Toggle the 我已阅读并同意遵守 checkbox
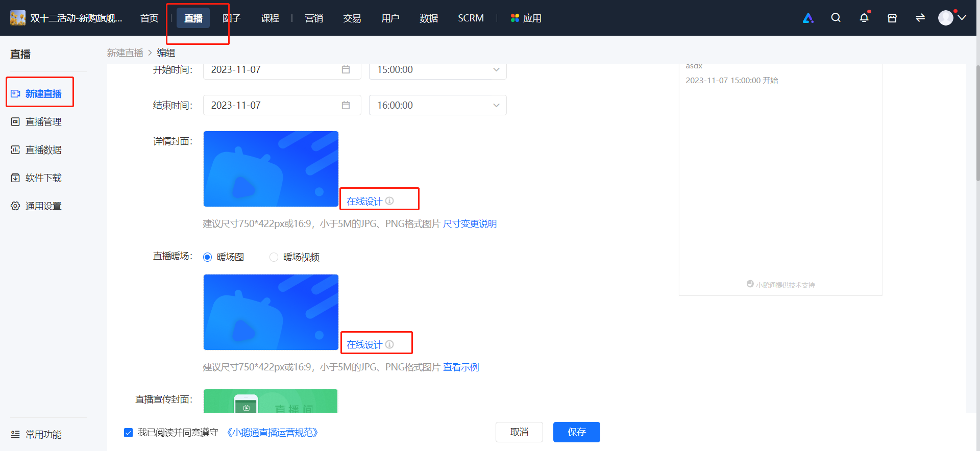The height and width of the screenshot is (451, 980). tap(129, 433)
